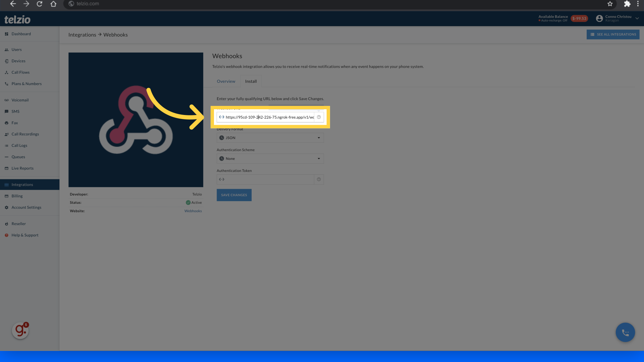Click the browser back arrow
This screenshot has height=362, width=644.
point(13,4)
